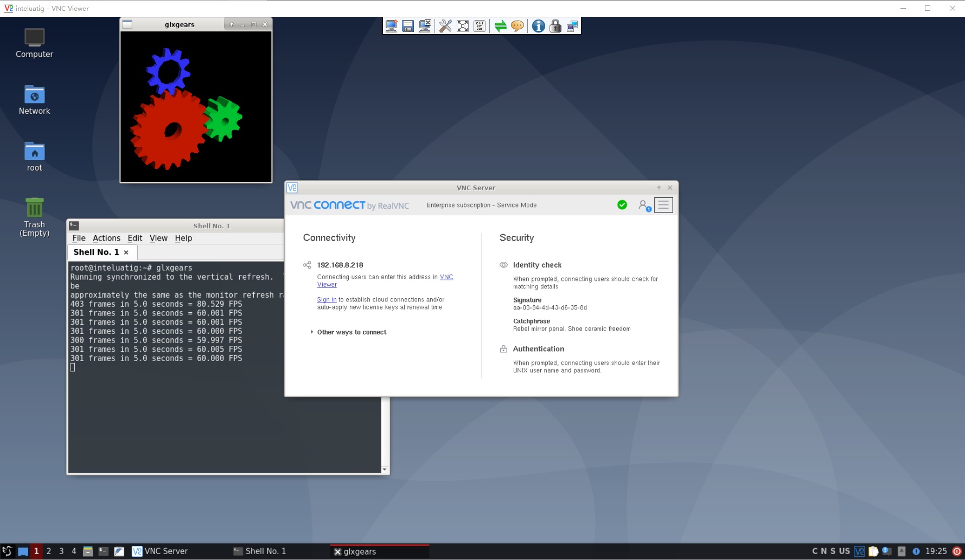Click the red power button in panel

coord(957,551)
